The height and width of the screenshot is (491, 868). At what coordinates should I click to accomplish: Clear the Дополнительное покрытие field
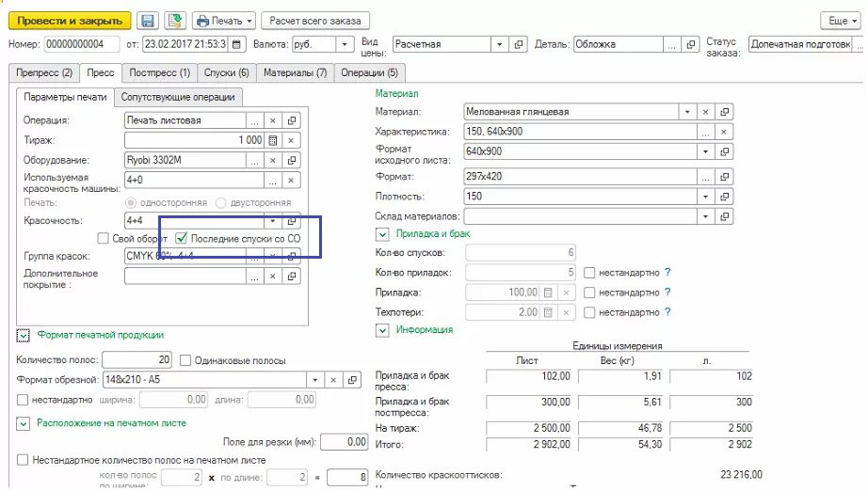[273, 277]
